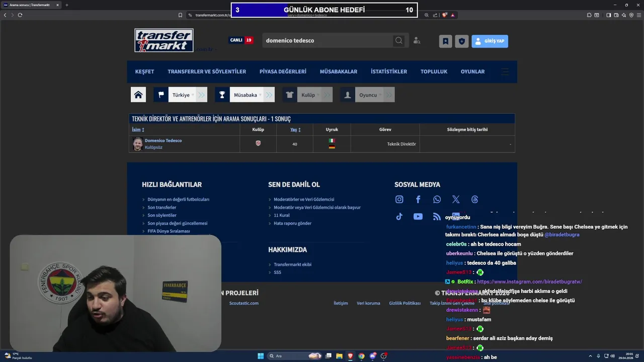Click the shield icon beside login
The image size is (644, 362).
coord(462,41)
